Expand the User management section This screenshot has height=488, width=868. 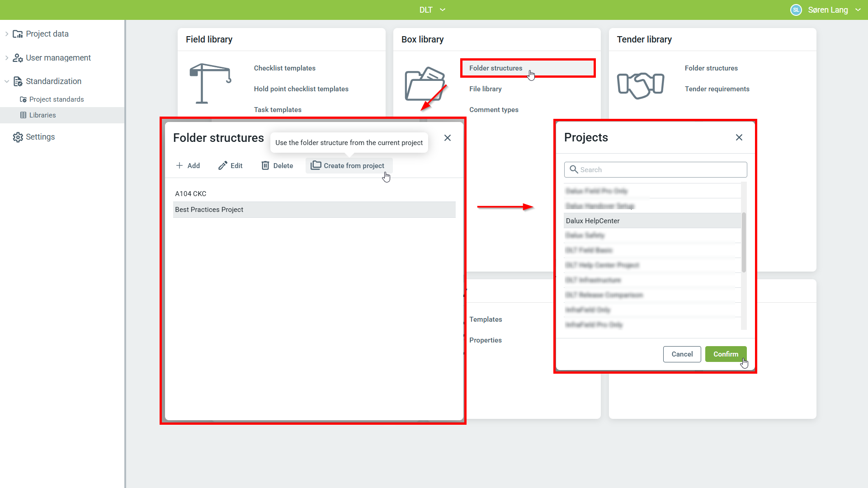coord(7,58)
